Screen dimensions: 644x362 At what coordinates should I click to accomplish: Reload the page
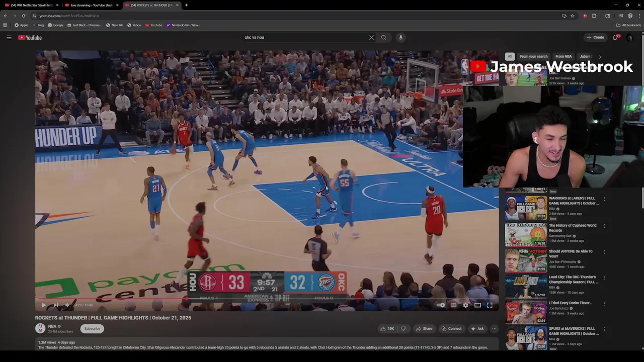[x=23, y=16]
